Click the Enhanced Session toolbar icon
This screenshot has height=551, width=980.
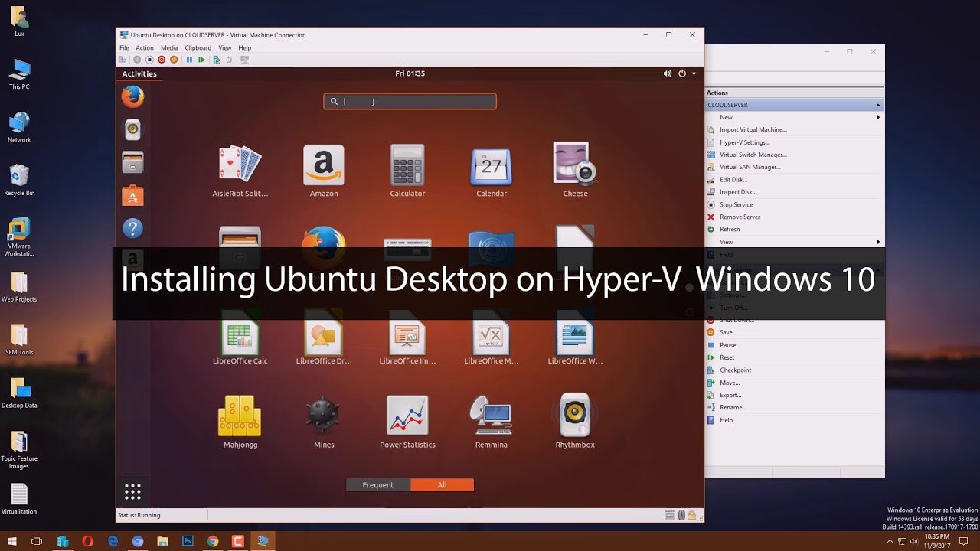(245, 60)
